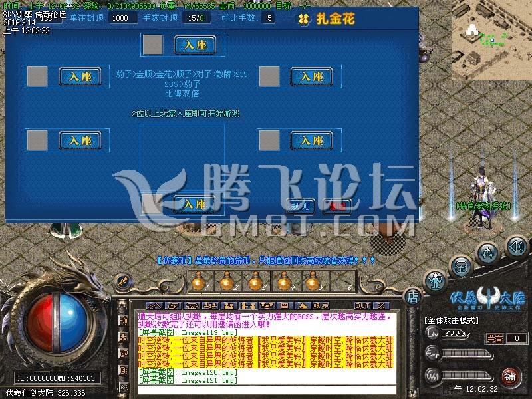
Task: Click the satellite round icon left of belt
Action: coord(123,282)
